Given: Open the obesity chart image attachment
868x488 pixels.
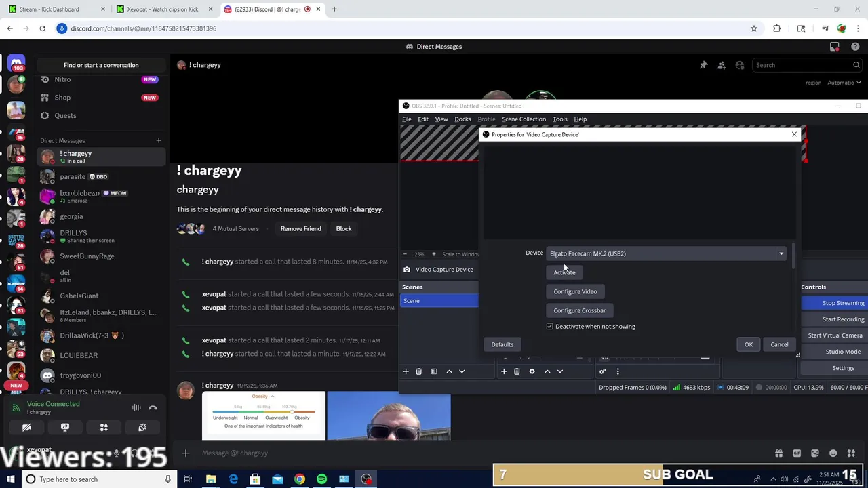Looking at the screenshot, I should tap(264, 415).
